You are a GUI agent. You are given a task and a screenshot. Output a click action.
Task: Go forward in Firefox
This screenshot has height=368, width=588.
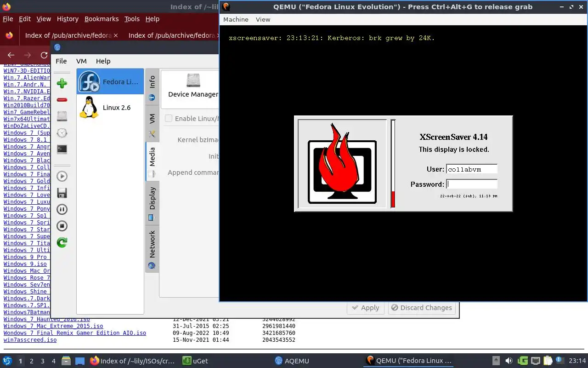point(28,55)
